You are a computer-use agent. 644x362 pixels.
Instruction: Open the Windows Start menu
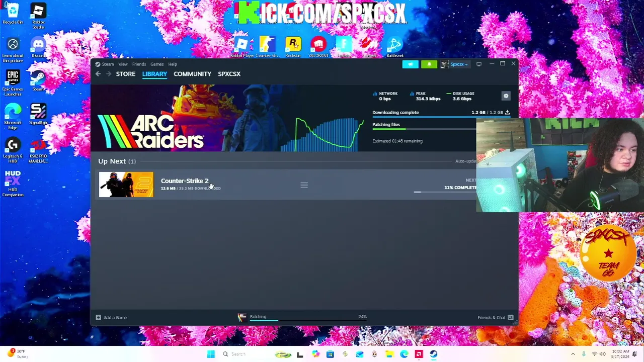point(211,354)
